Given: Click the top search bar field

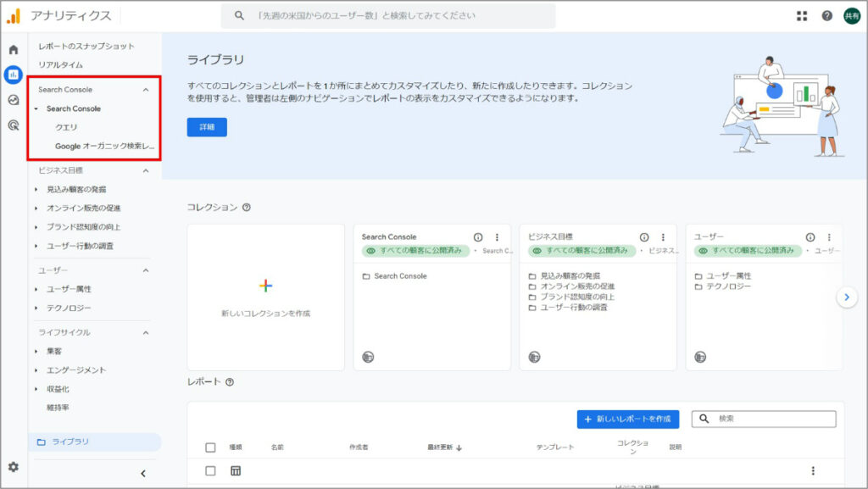Looking at the screenshot, I should (x=388, y=15).
